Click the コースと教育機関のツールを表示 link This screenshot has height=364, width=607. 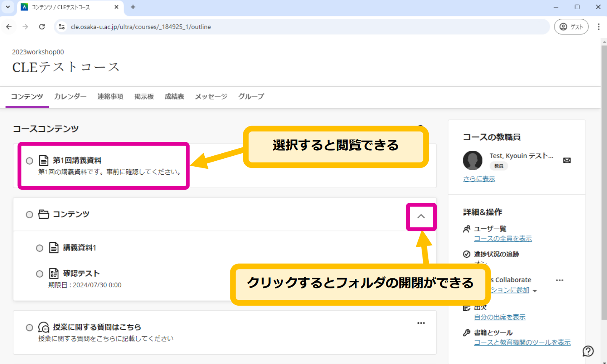tap(523, 342)
